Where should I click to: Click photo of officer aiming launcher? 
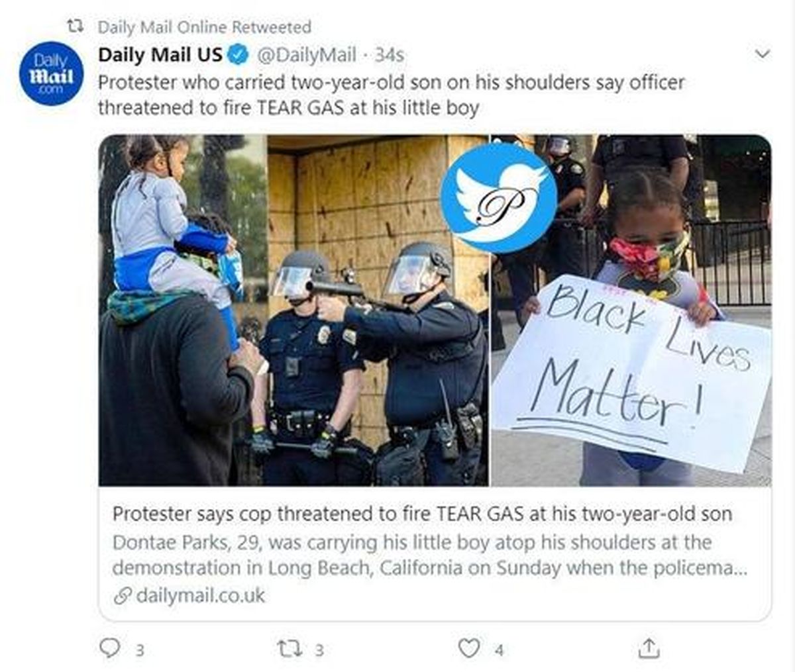tap(295, 310)
